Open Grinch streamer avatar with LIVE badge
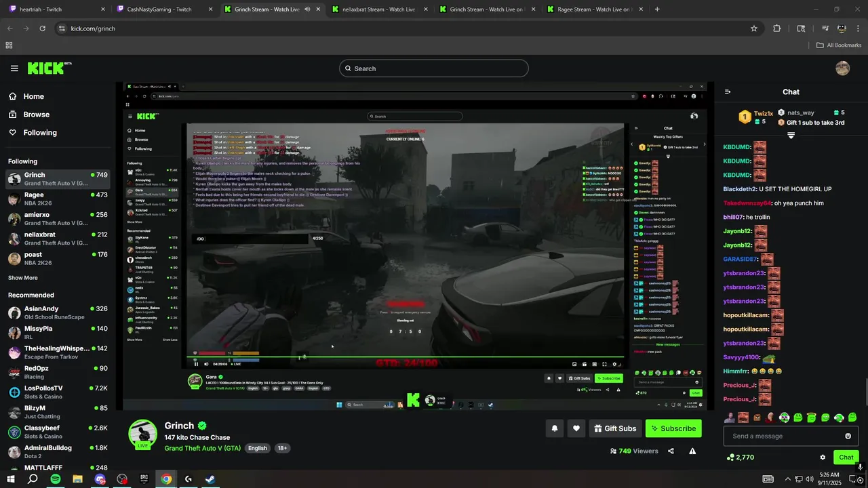This screenshot has height=488, width=868. click(x=142, y=434)
